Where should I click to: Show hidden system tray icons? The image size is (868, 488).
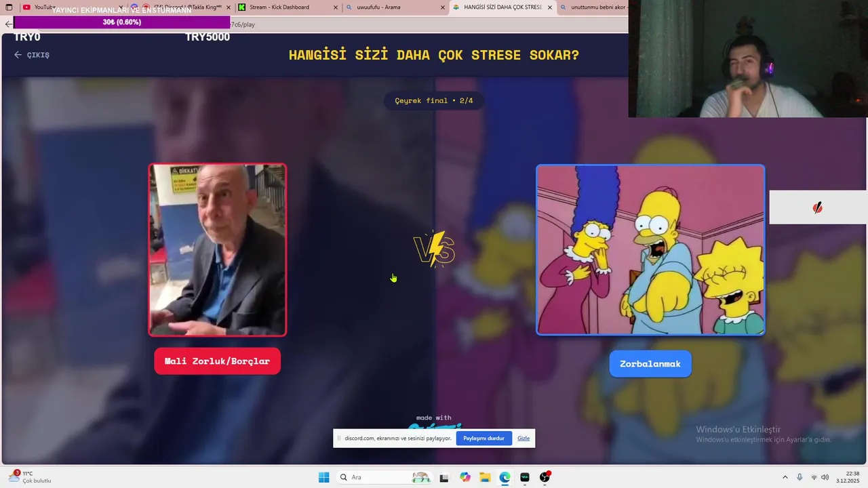785,477
